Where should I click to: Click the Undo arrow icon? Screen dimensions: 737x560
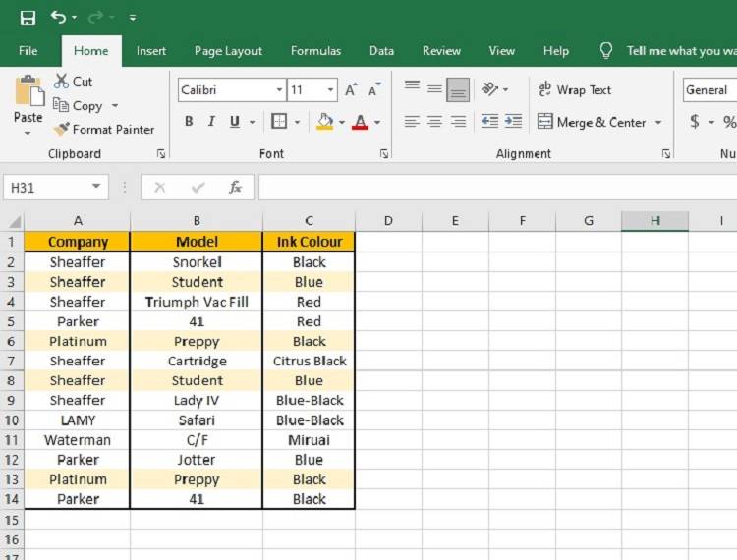58,18
